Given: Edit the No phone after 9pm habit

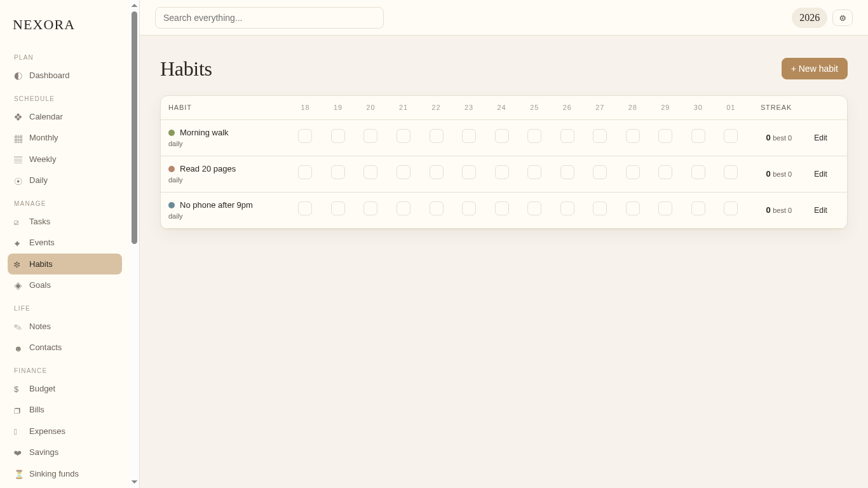Looking at the screenshot, I should pyautogui.click(x=820, y=210).
